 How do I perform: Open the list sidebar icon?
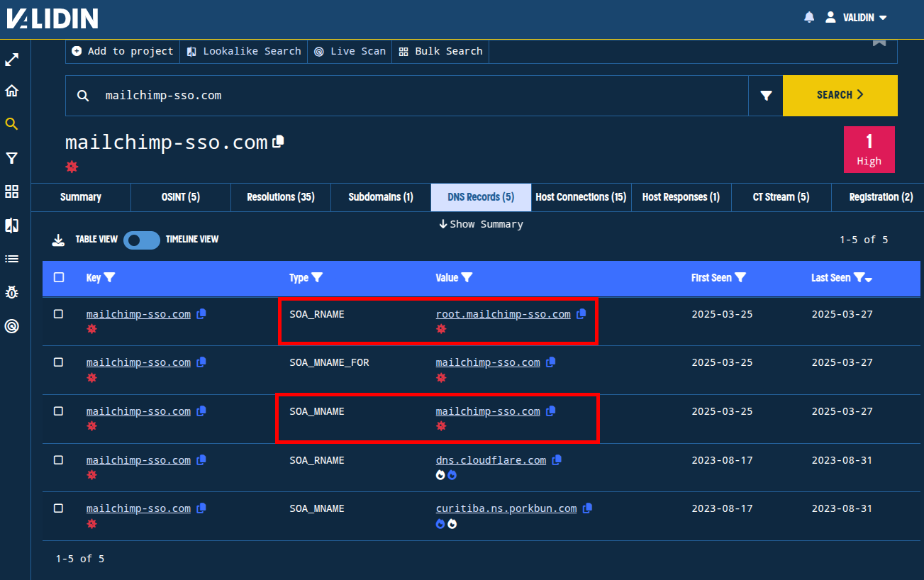click(x=11, y=259)
